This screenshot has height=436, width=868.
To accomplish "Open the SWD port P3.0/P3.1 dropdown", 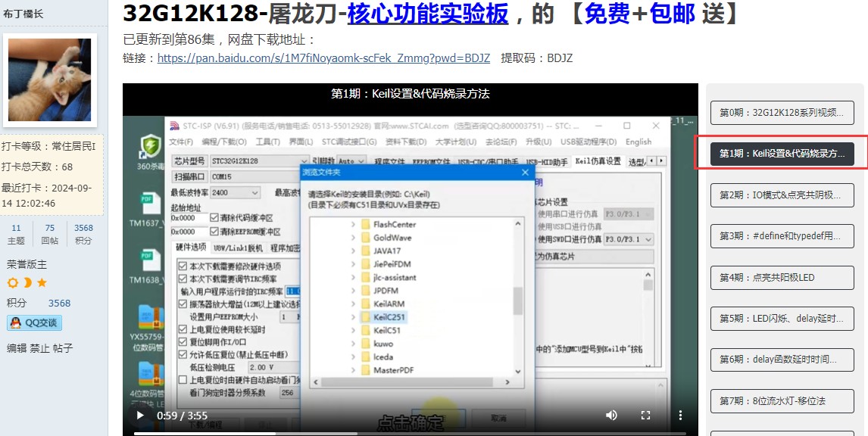I will point(629,240).
